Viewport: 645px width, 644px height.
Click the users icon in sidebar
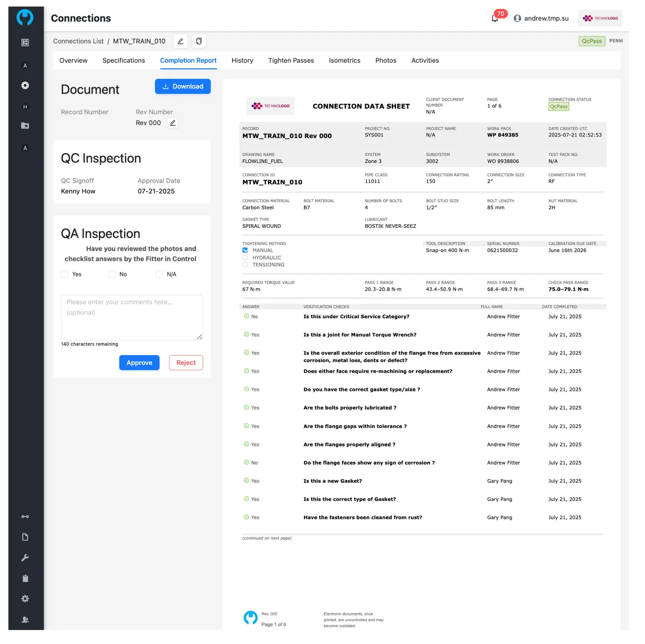(x=25, y=619)
